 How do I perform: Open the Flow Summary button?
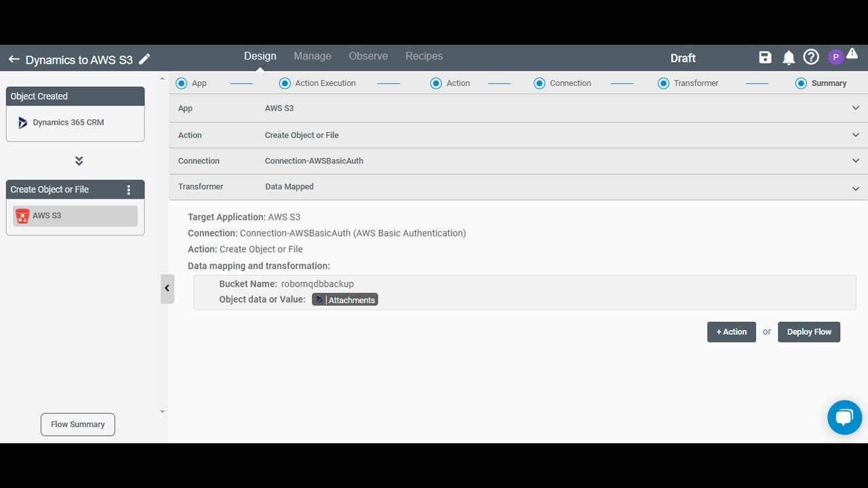pyautogui.click(x=78, y=424)
